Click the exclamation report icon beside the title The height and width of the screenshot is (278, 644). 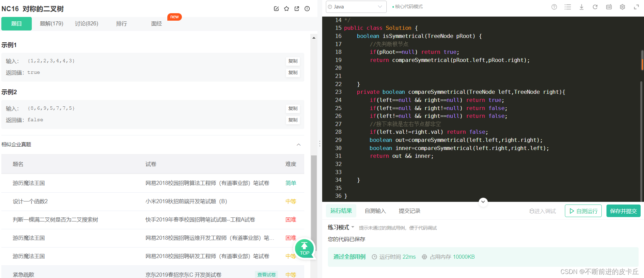point(307,9)
